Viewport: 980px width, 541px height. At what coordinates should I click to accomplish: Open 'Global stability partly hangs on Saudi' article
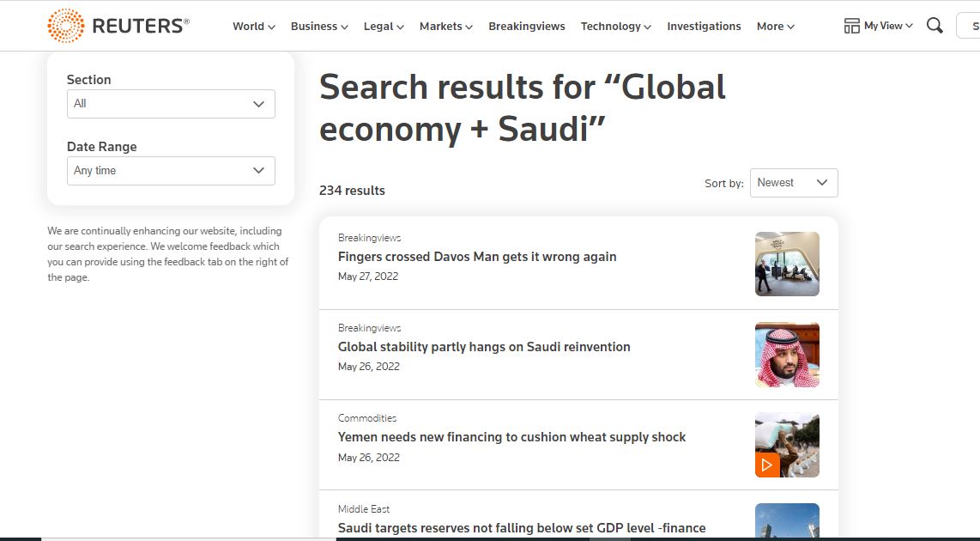point(484,347)
